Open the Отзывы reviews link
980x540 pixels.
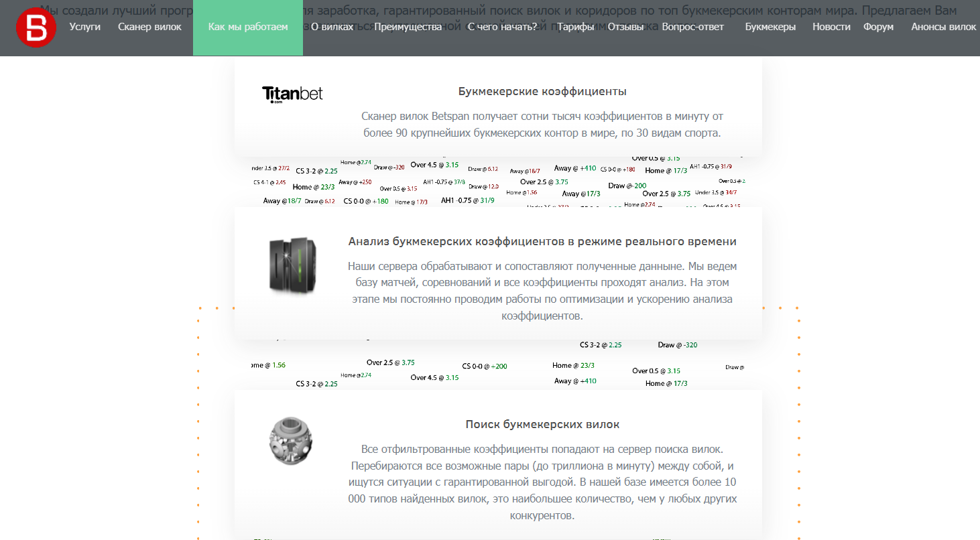pyautogui.click(x=625, y=27)
